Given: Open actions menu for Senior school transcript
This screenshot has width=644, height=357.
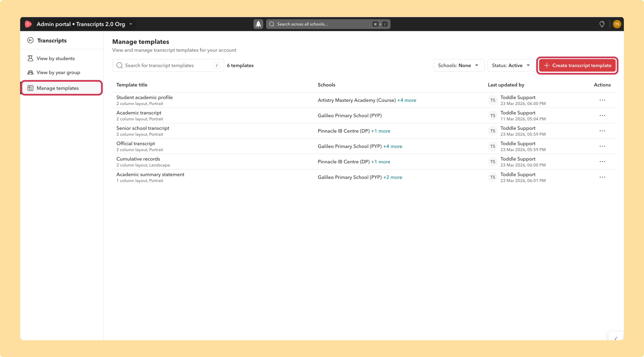Looking at the screenshot, I should [602, 131].
